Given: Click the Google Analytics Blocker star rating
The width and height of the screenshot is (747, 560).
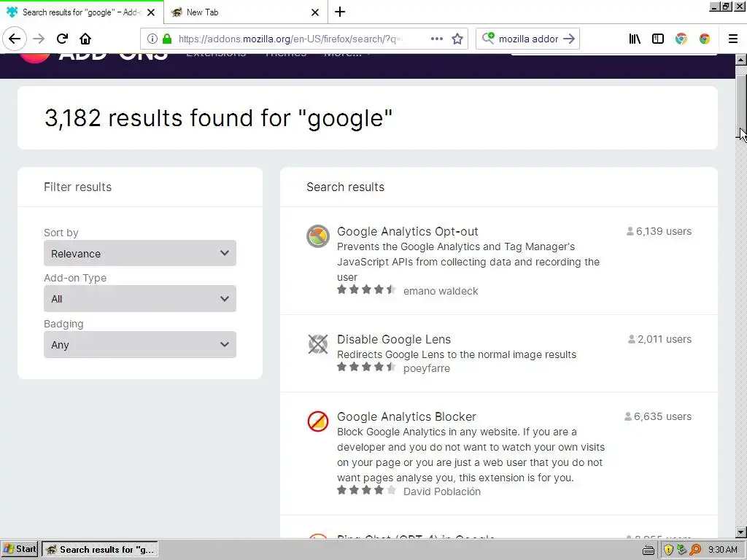Looking at the screenshot, I should pyautogui.click(x=366, y=490).
